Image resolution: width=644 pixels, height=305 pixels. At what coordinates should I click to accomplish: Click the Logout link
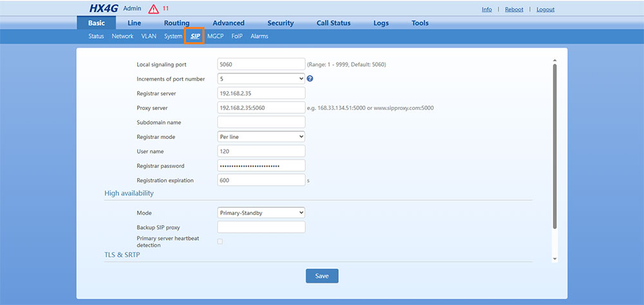[545, 10]
